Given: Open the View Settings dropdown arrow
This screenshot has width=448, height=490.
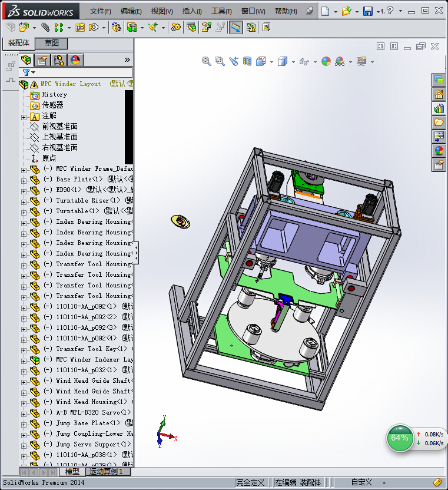Looking at the screenshot, I should 373,62.
